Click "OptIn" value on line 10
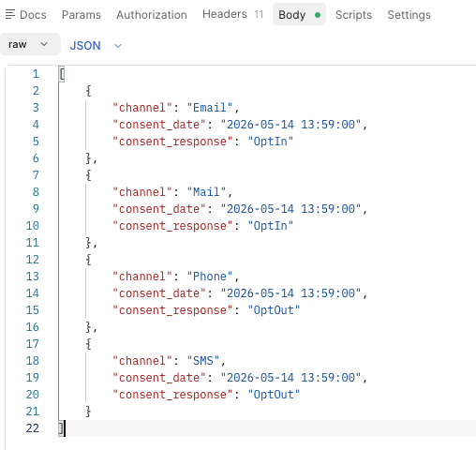Screen dimensions: 476x450 [x=271, y=226]
